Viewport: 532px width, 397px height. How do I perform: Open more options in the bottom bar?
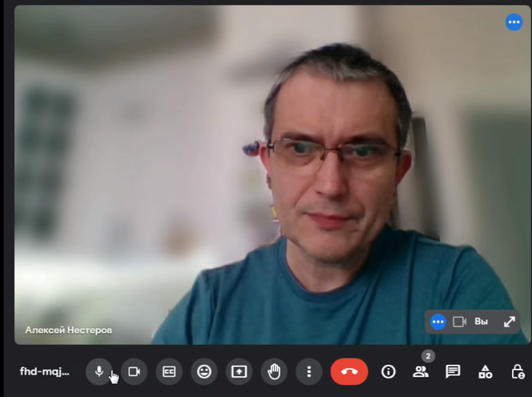pos(308,371)
